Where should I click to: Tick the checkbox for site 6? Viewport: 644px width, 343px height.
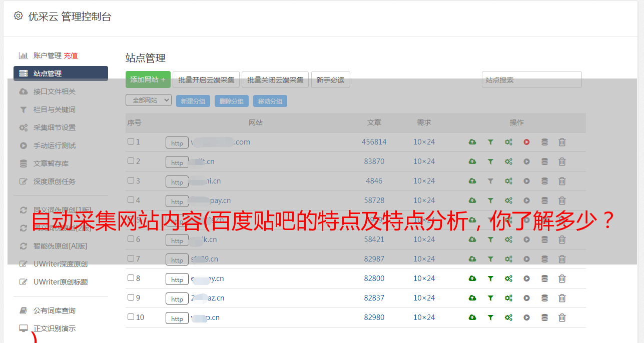(131, 239)
